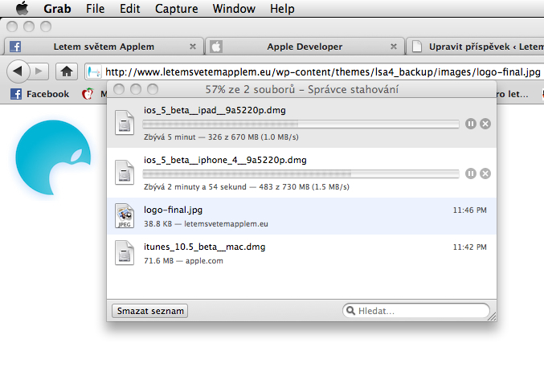Click the site icon in the address bar

pos(94,71)
